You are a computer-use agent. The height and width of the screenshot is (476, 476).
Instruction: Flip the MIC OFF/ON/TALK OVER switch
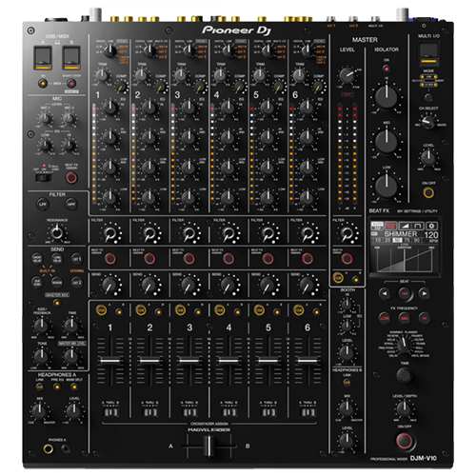[x=43, y=178]
